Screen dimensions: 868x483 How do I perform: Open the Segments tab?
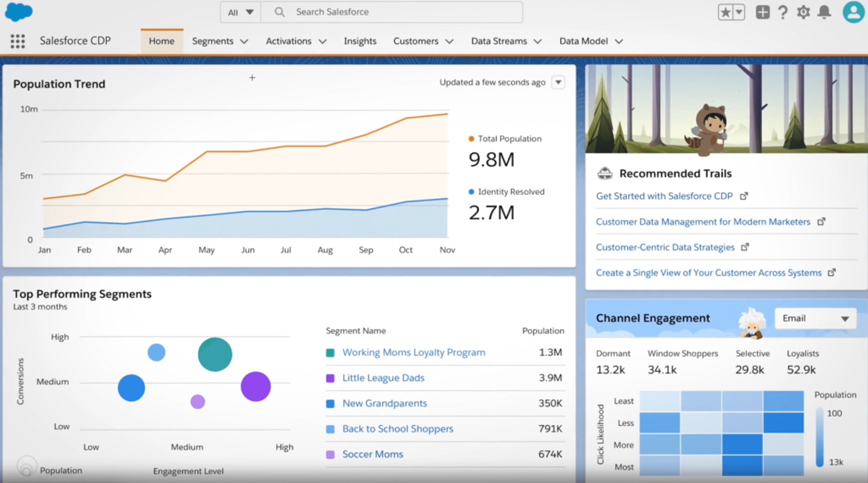pyautogui.click(x=213, y=41)
